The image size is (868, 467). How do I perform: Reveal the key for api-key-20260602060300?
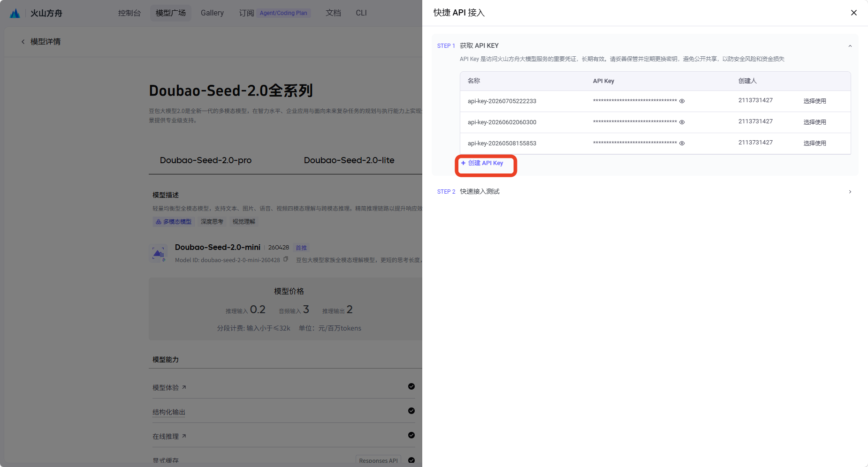click(682, 122)
